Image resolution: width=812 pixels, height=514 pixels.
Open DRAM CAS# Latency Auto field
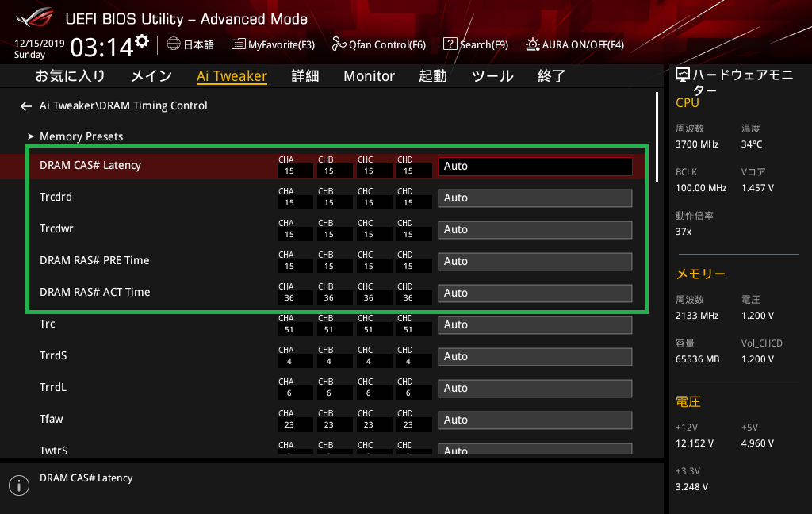click(535, 167)
